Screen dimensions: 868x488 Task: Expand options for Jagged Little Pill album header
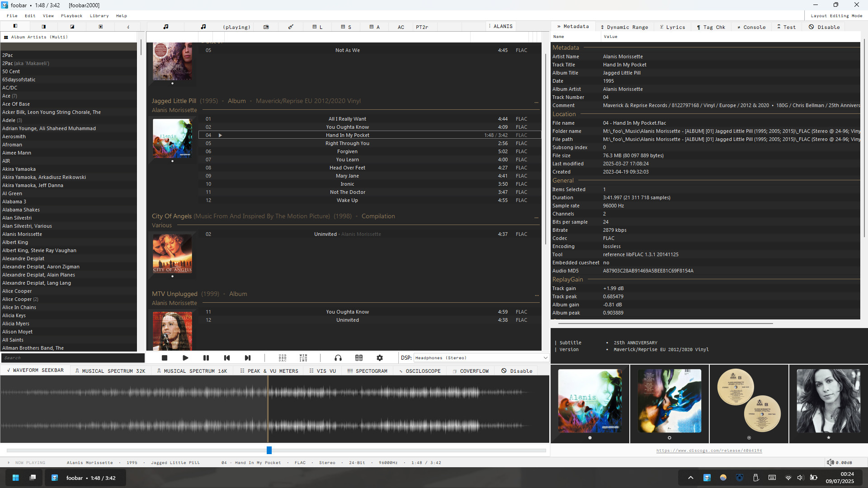coord(537,102)
